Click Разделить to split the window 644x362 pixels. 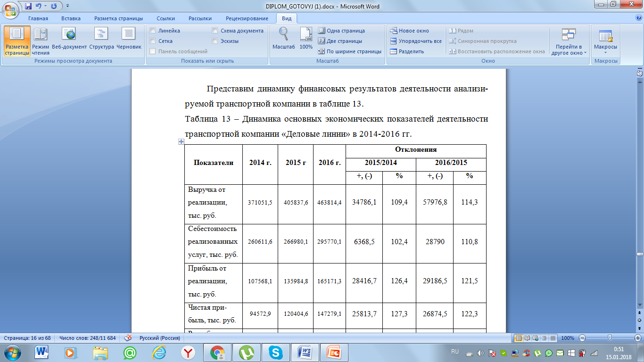point(407,51)
